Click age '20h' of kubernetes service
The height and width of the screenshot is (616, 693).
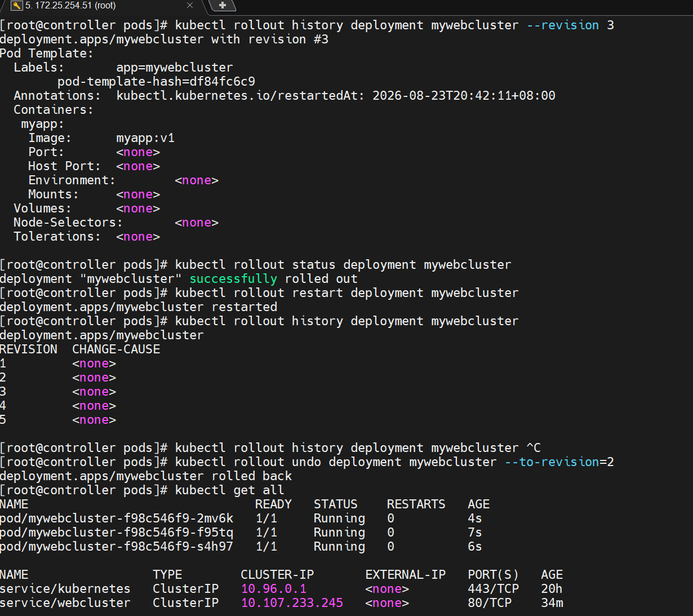point(552,589)
